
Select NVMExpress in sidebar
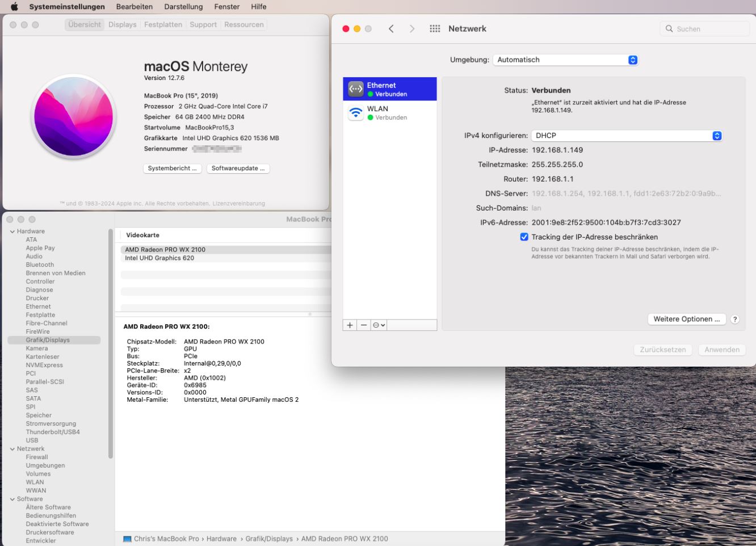coord(44,366)
